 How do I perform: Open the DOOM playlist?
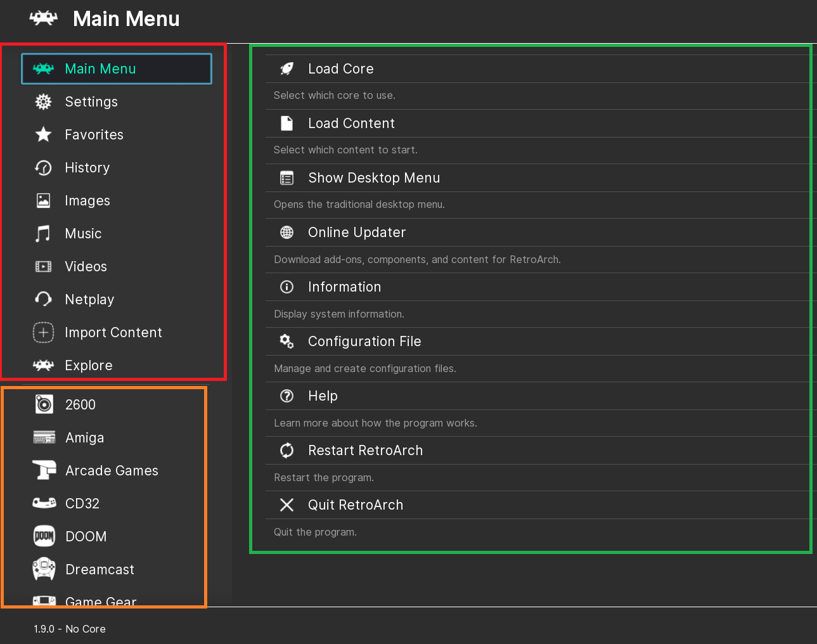117,536
